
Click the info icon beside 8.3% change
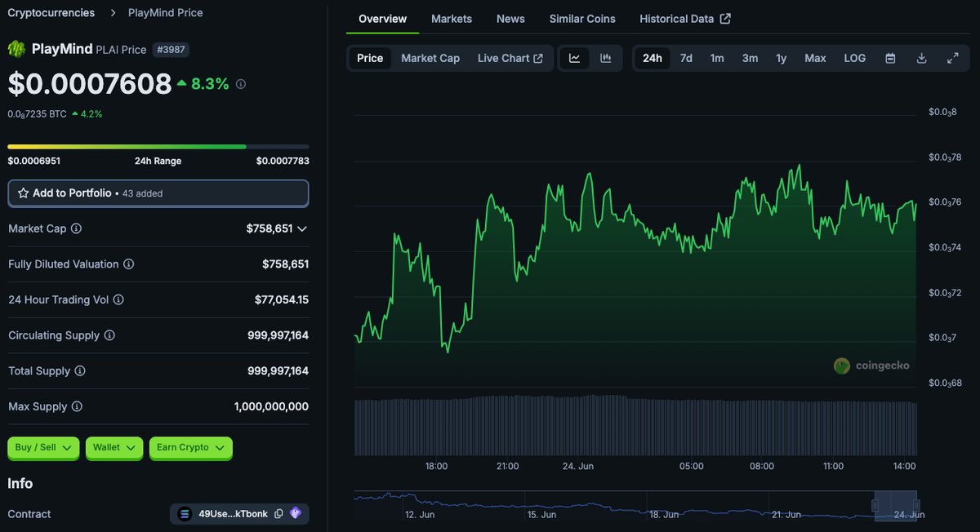[x=241, y=84]
